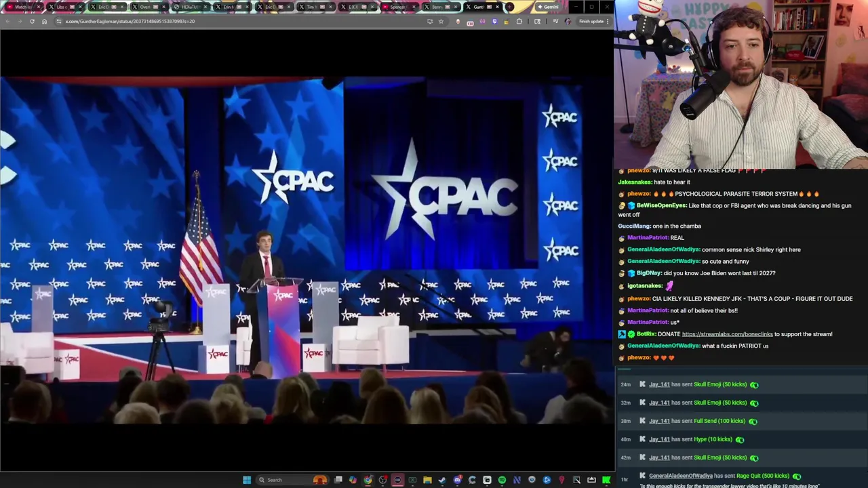Open GeneralAladeenOfWadiya profile in Rage Quit row

680,476
